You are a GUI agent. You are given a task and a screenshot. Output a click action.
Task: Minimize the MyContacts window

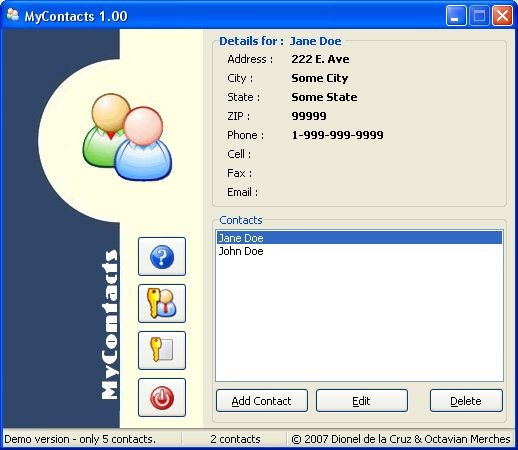(x=456, y=15)
